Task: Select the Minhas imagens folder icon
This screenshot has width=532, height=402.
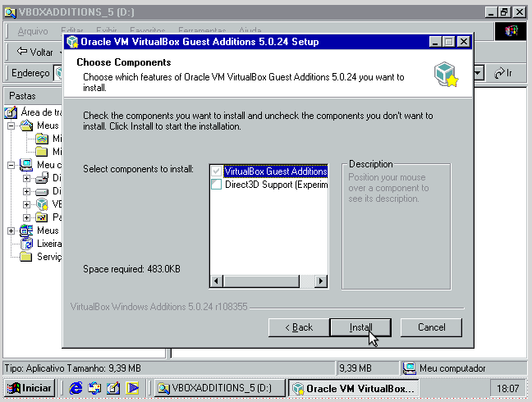Action: 42,139
